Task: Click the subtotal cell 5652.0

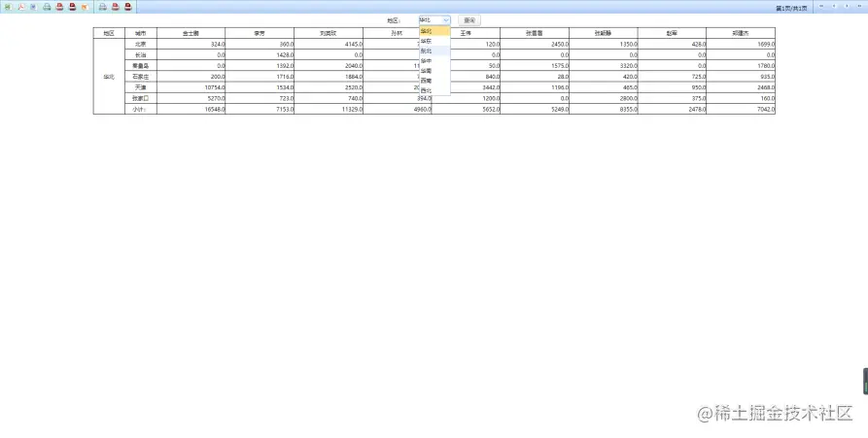Action: pos(466,109)
